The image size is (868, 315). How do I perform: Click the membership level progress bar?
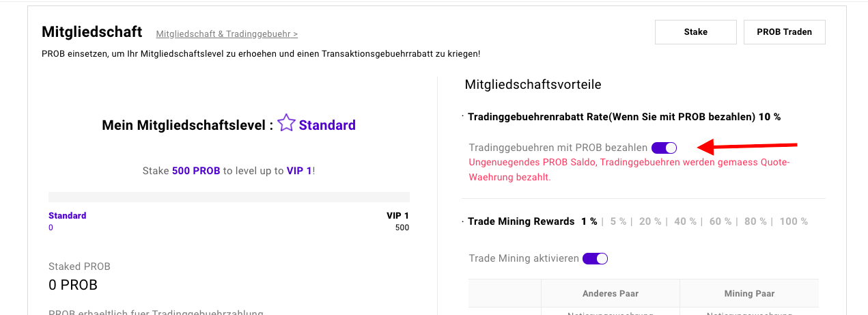[229, 197]
